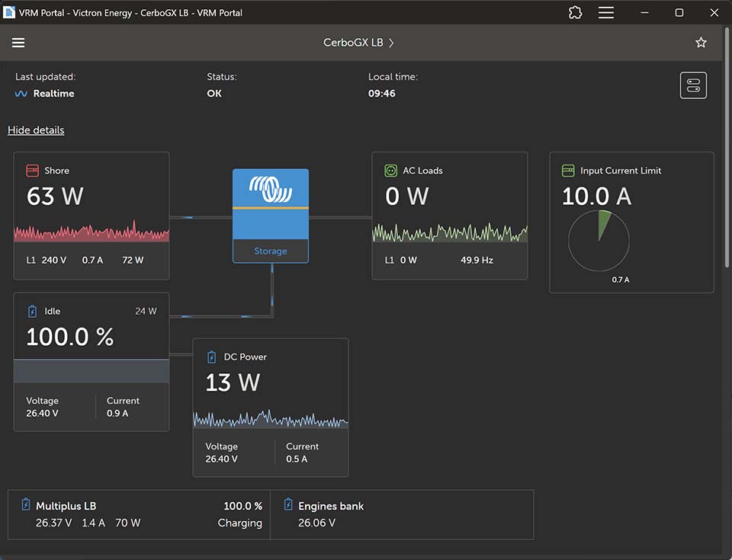
Task: Click the Input Current Limit icon
Action: pyautogui.click(x=568, y=171)
